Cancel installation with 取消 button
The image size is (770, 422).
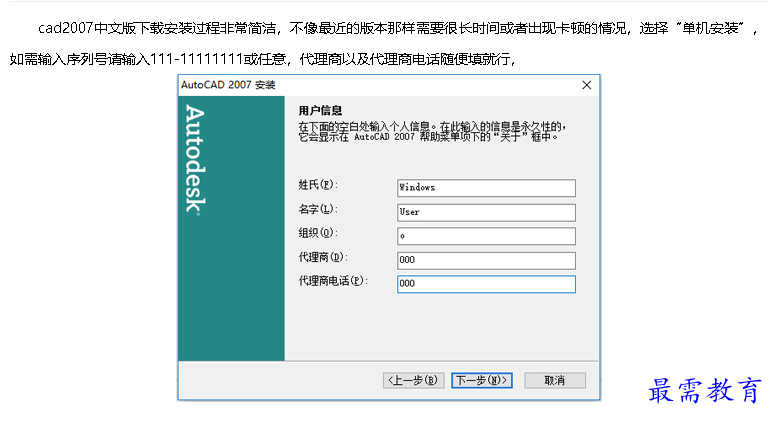(x=555, y=380)
